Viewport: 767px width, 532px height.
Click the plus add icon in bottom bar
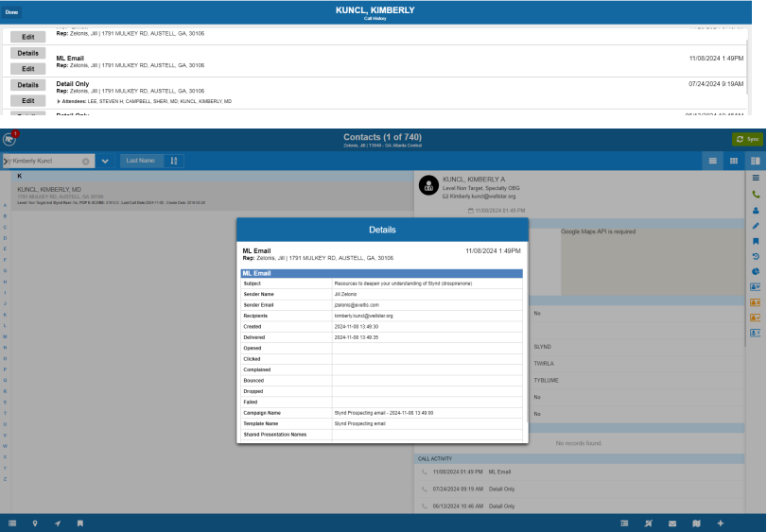720,523
